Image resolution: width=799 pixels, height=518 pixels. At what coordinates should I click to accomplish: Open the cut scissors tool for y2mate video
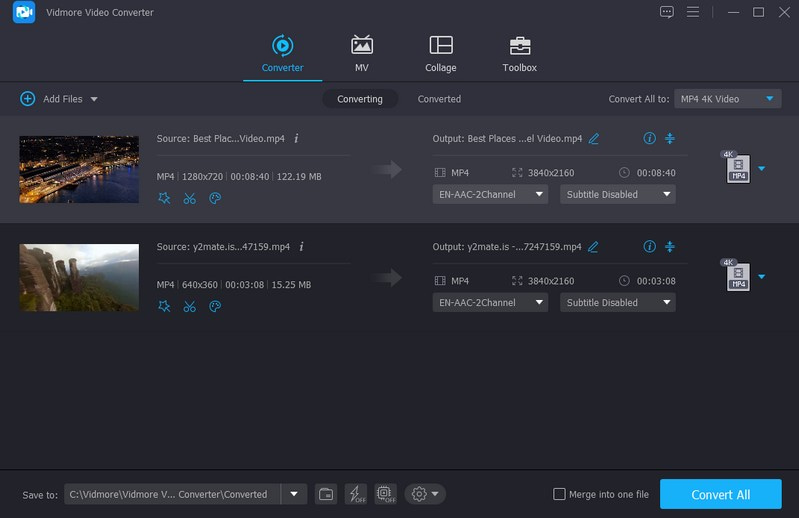pos(190,306)
